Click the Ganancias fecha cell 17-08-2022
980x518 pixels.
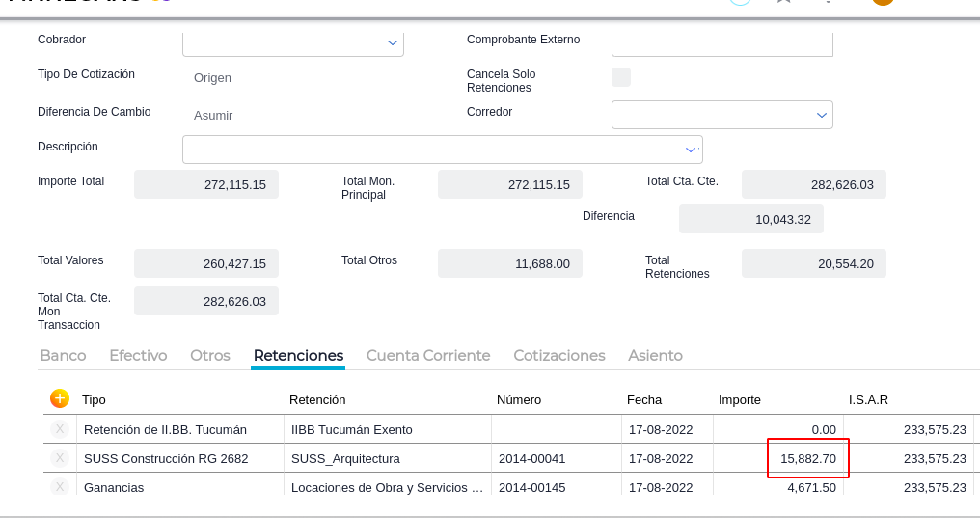pyautogui.click(x=667, y=487)
